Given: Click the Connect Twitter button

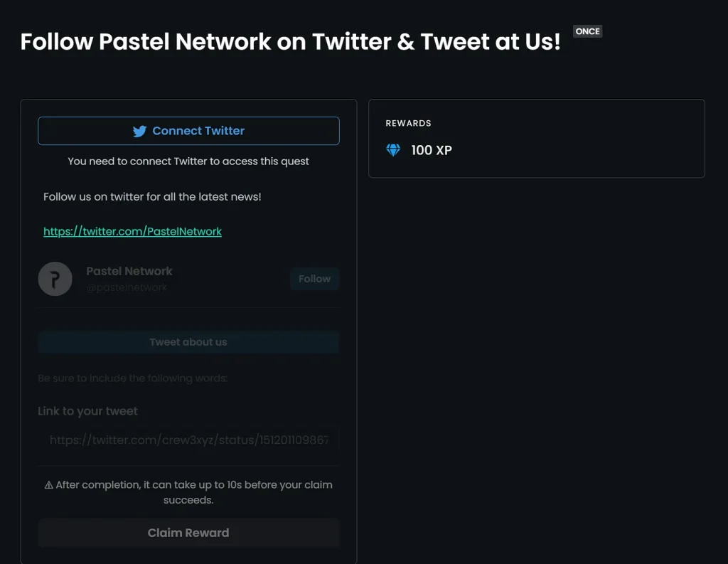Looking at the screenshot, I should (x=188, y=131).
